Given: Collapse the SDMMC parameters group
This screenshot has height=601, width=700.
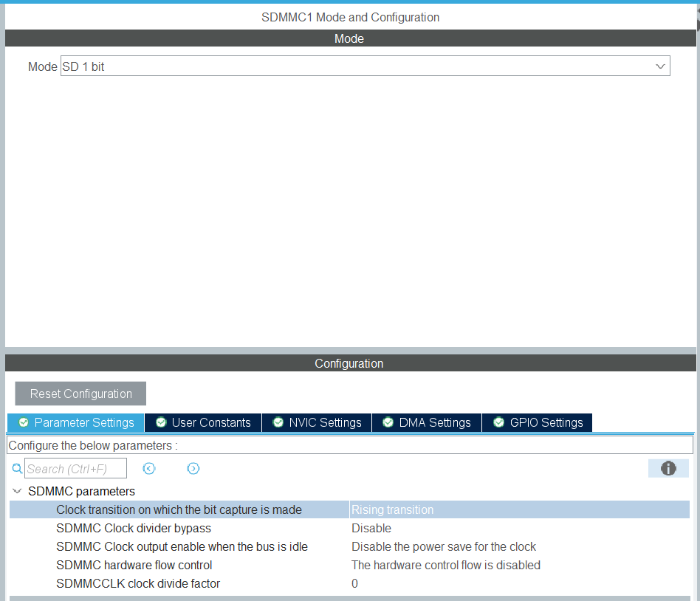Looking at the screenshot, I should coord(18,491).
